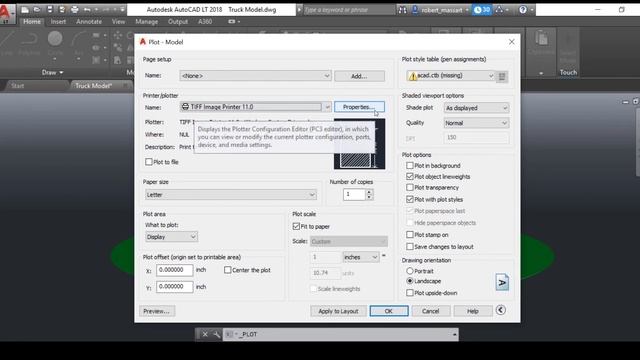
Task: Click Apply to Layout
Action: point(338,311)
